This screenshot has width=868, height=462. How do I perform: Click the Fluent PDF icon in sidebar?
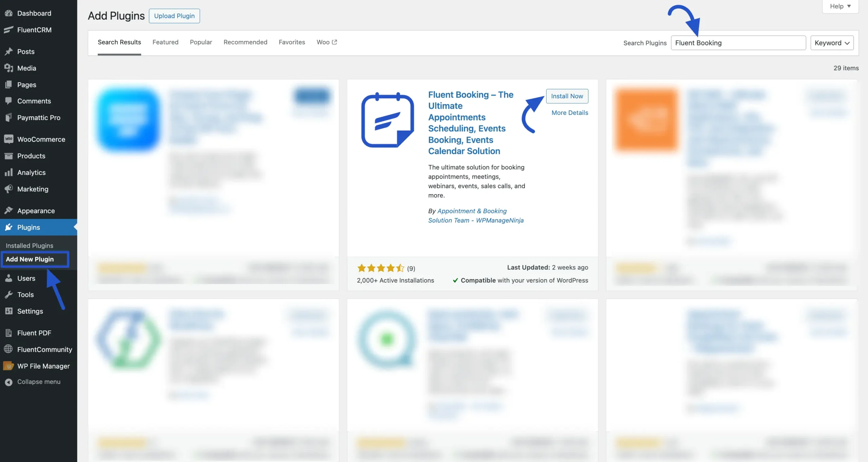click(x=8, y=333)
